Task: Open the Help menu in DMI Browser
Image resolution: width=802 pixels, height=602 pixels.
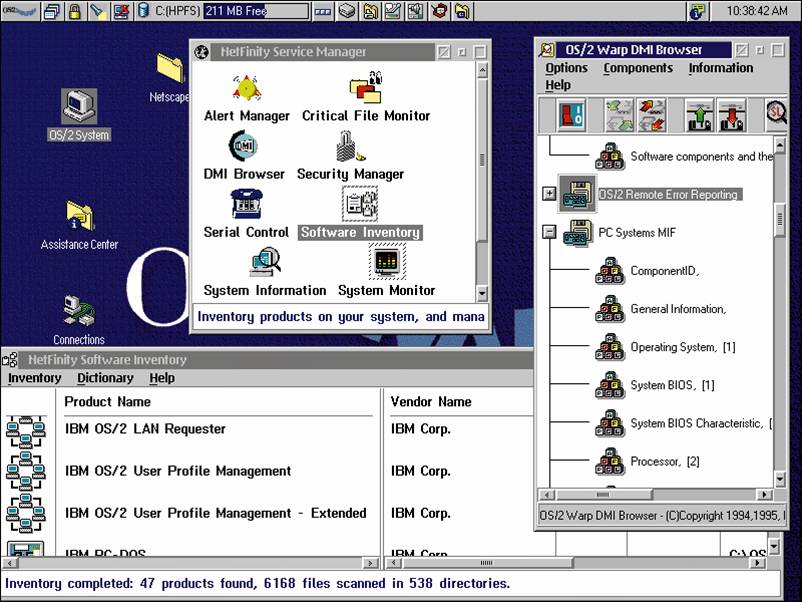Action: pyautogui.click(x=558, y=85)
